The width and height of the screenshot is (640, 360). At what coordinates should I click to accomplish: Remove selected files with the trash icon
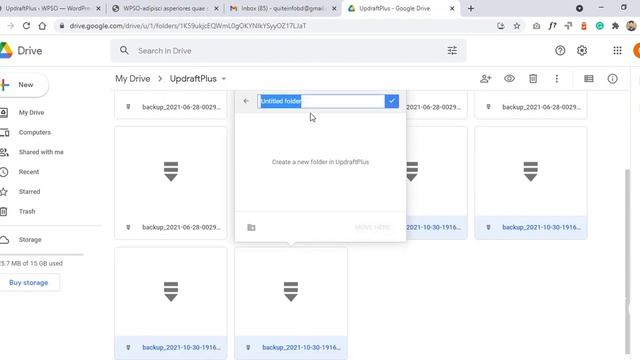[533, 79]
